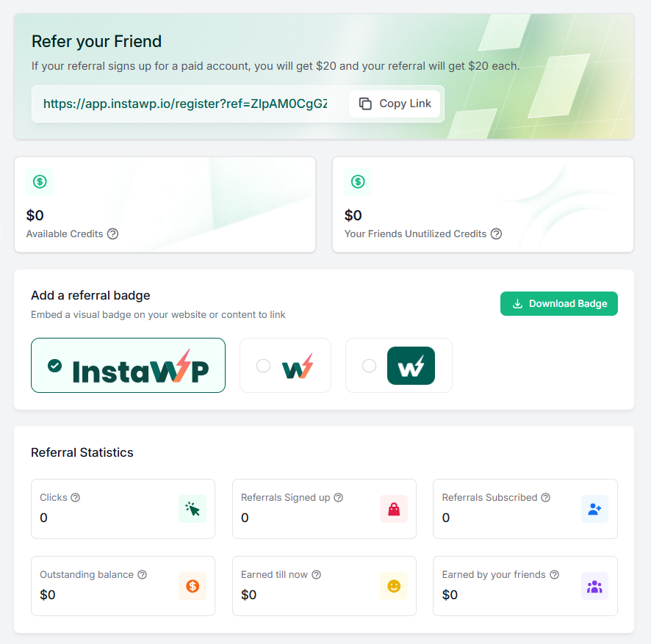
Task: Click the green cursor icon in Clicks card
Action: [193, 509]
